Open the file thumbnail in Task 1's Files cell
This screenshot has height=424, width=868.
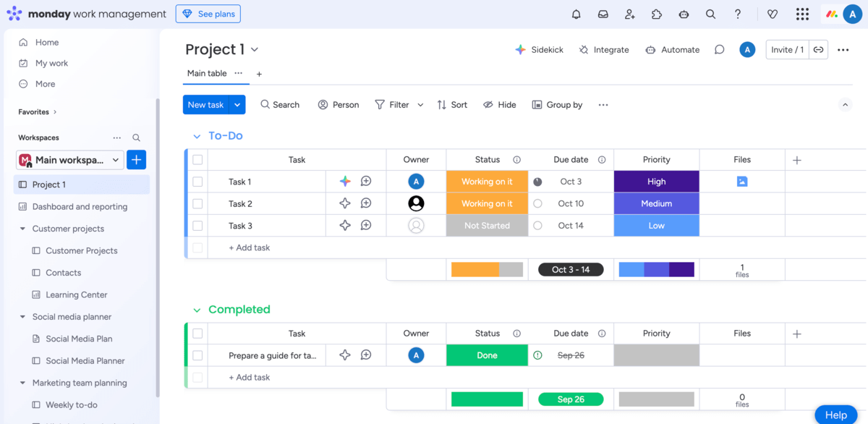tap(741, 182)
